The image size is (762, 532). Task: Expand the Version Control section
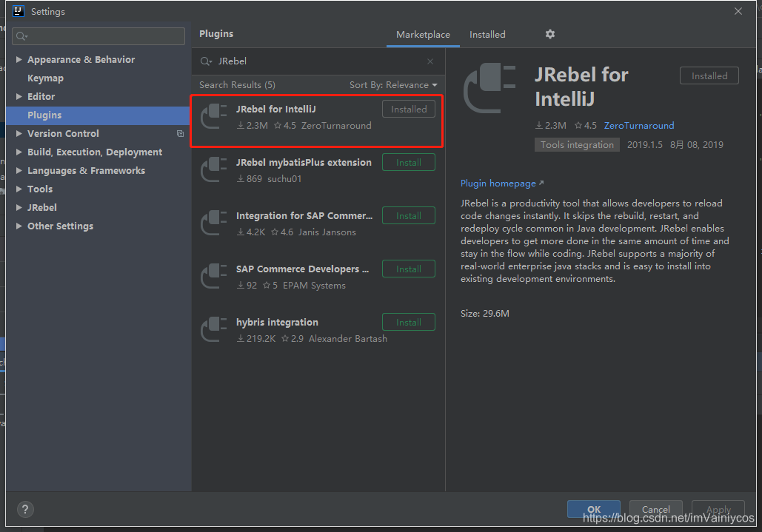(19, 133)
